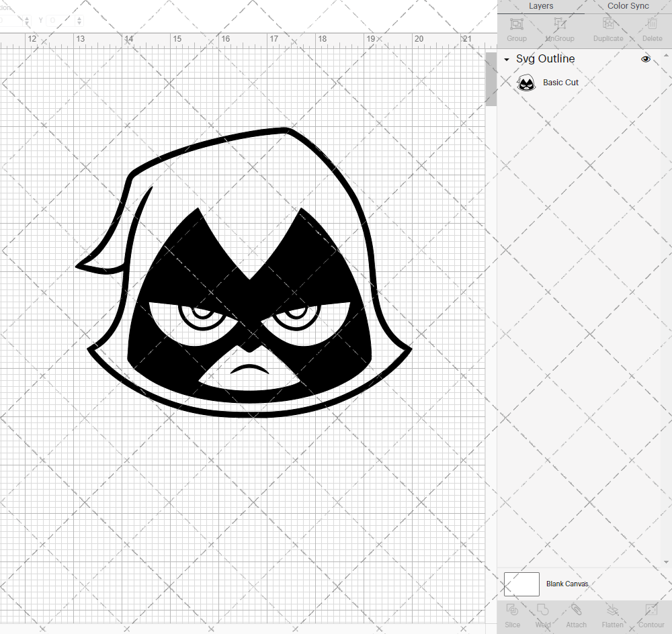Click the Blank Canvas white swatch
This screenshot has width=672, height=634.
pyautogui.click(x=521, y=584)
